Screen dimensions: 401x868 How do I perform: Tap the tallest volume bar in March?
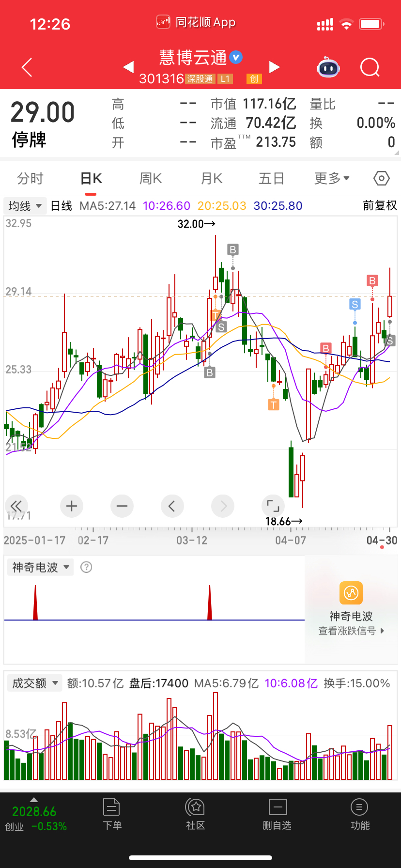pyautogui.click(x=216, y=736)
